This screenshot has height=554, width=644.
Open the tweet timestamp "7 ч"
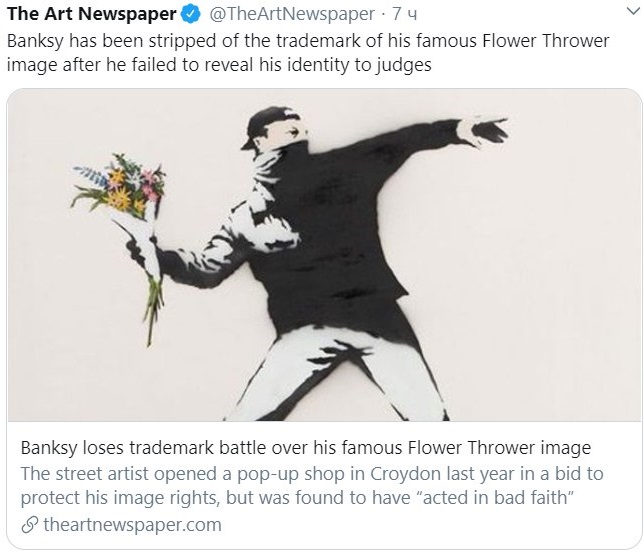point(404,15)
